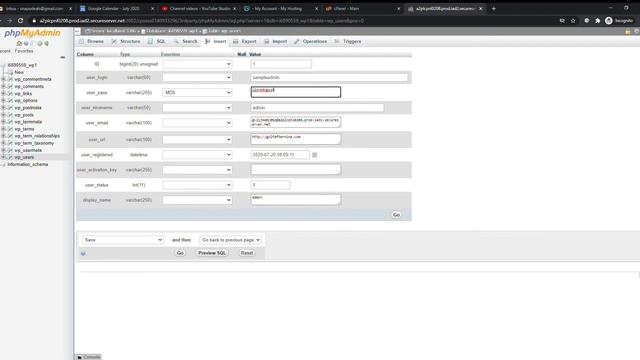Open the Import tab
Screen dimensions: 640x360
coord(276,41)
